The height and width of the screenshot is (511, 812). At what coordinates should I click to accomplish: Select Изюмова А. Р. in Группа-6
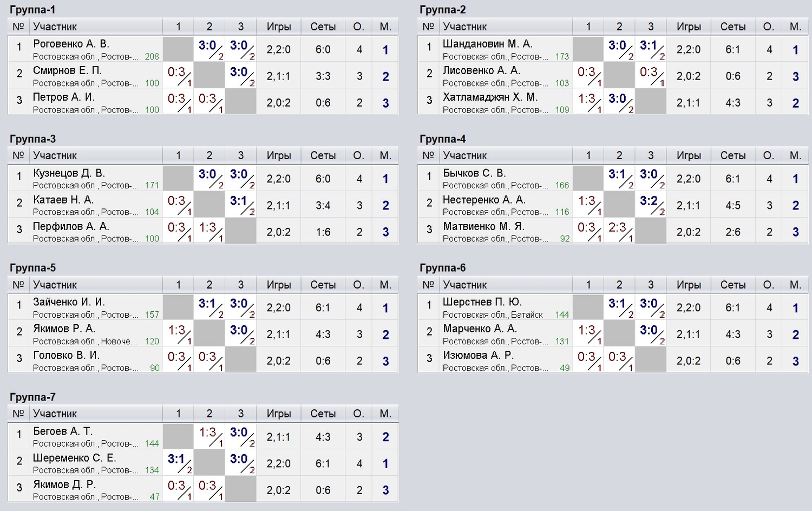[x=479, y=356]
